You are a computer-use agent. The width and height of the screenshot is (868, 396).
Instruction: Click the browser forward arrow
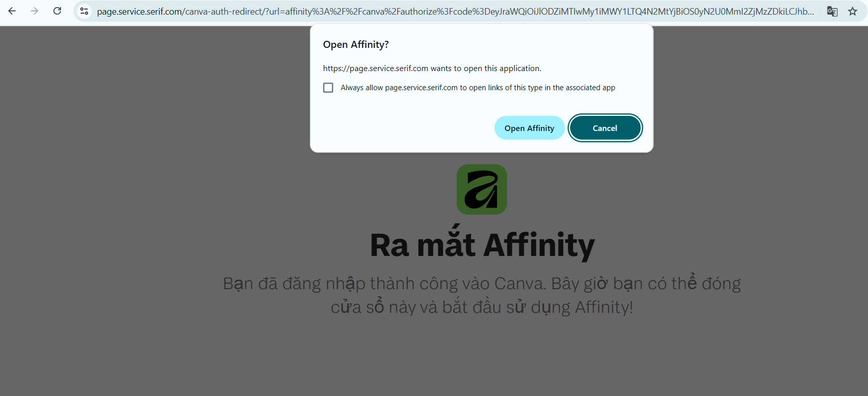tap(34, 11)
